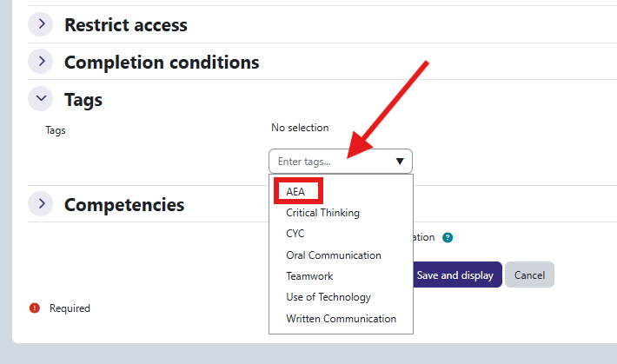Pick the Oral Communication tag

[x=334, y=255]
